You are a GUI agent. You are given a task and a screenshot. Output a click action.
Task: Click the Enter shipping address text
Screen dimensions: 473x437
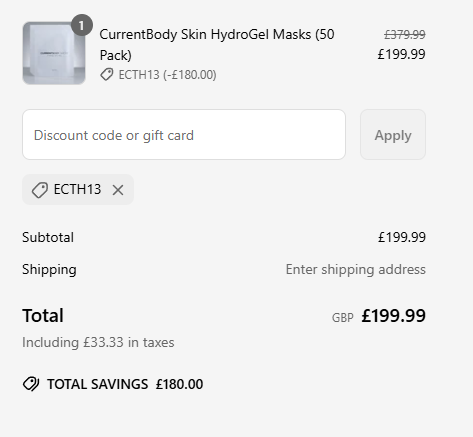pyautogui.click(x=356, y=269)
